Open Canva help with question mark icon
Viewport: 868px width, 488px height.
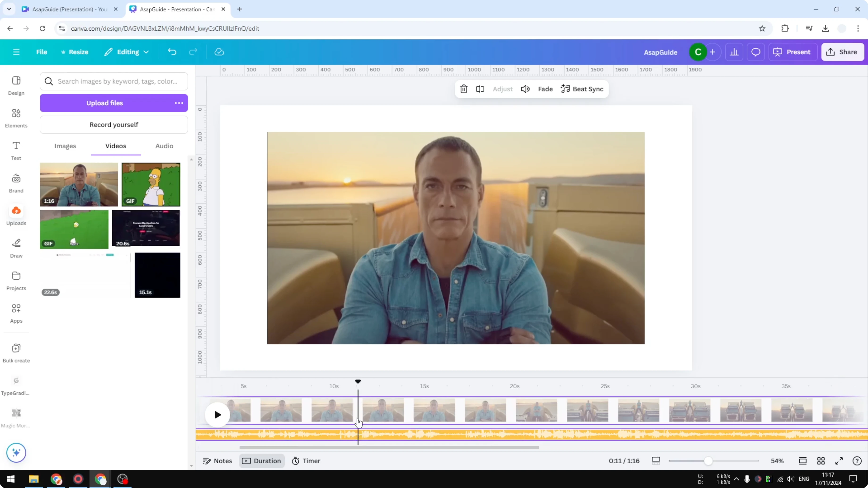tap(857, 461)
